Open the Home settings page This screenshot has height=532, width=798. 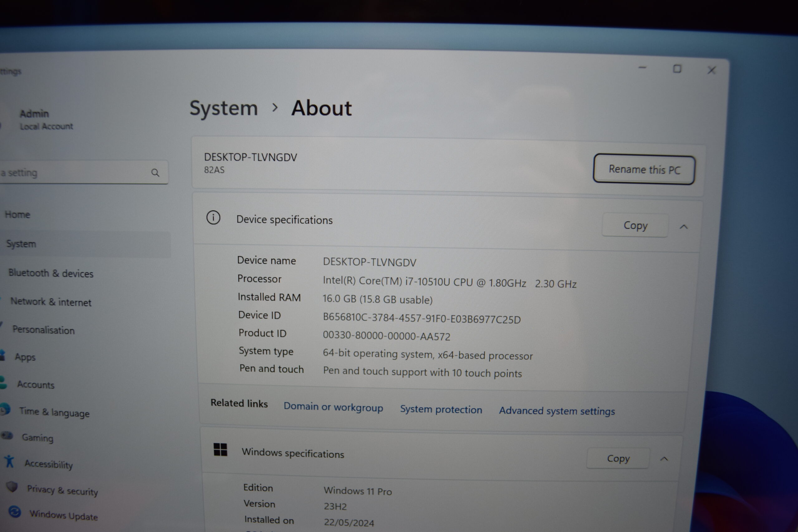point(17,214)
